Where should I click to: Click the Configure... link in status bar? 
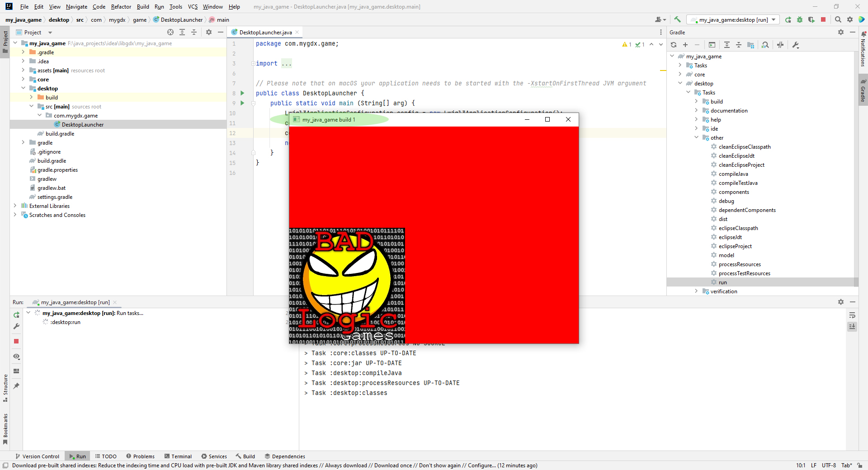pos(482,465)
